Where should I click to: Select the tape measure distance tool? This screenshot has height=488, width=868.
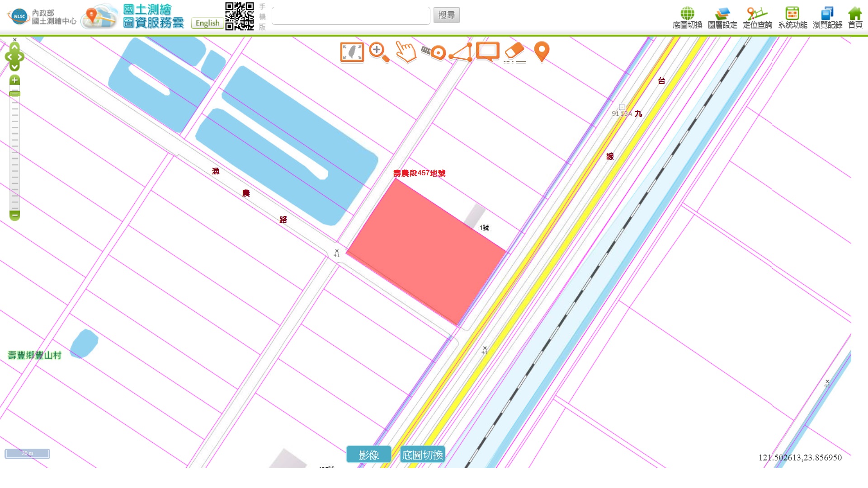(434, 52)
